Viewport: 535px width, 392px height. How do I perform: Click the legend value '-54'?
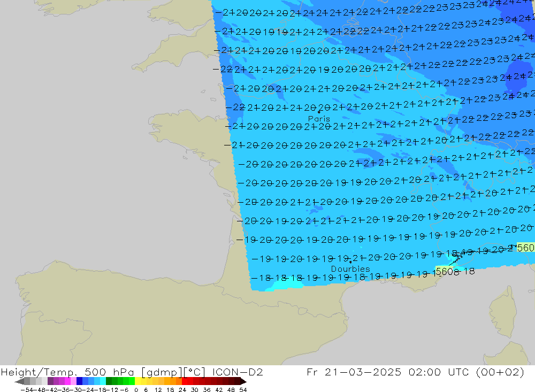(x=27, y=390)
